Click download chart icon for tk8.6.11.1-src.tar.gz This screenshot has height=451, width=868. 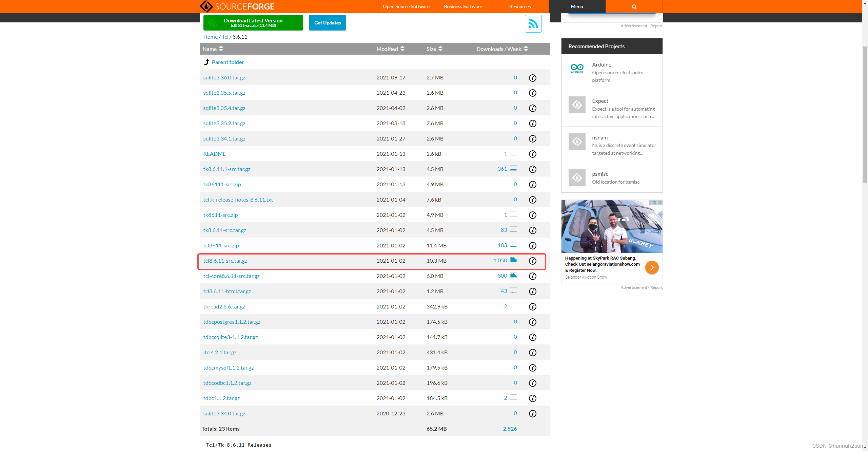pyautogui.click(x=513, y=169)
